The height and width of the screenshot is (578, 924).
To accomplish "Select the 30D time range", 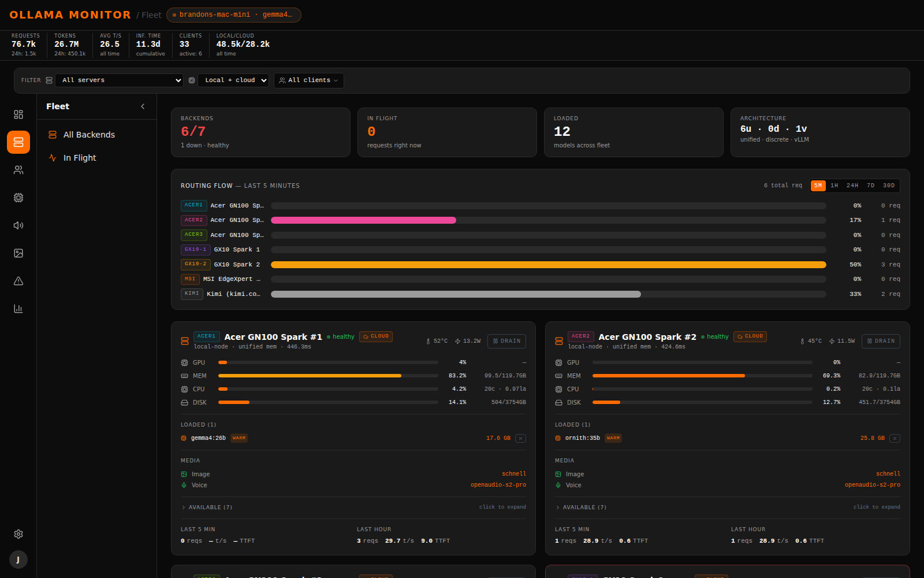I will tap(889, 186).
